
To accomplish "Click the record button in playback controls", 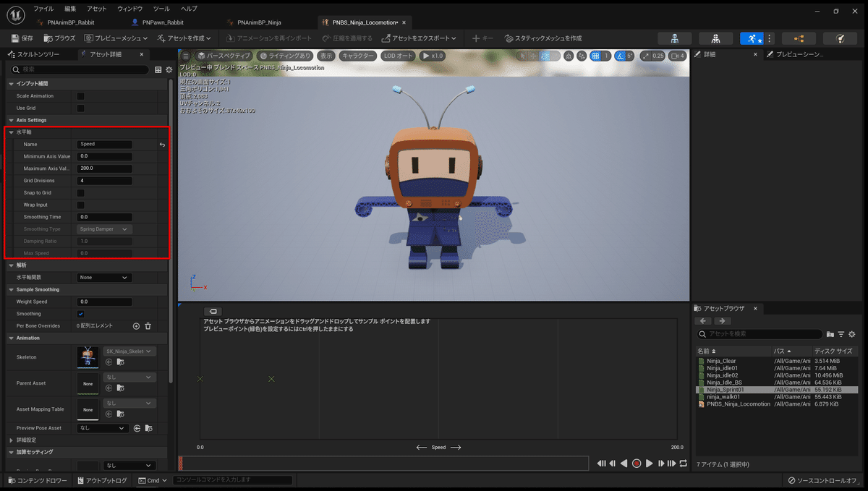I will tap(637, 464).
